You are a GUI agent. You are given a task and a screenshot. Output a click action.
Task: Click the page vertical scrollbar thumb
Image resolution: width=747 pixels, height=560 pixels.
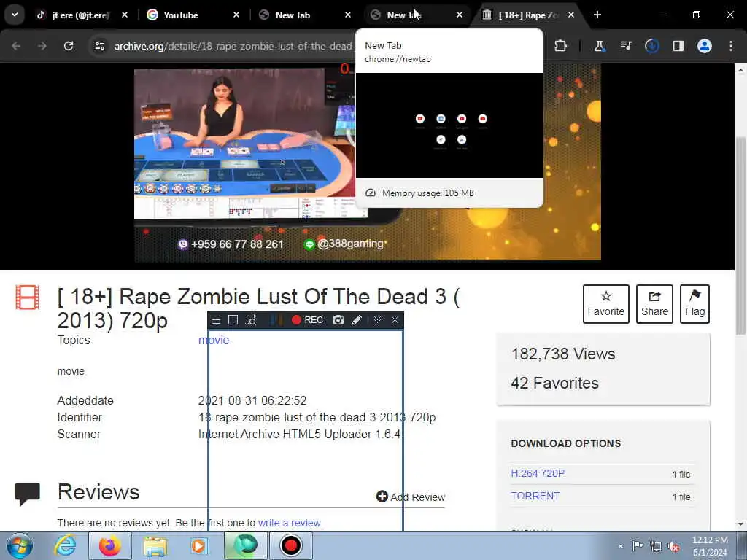click(x=740, y=236)
